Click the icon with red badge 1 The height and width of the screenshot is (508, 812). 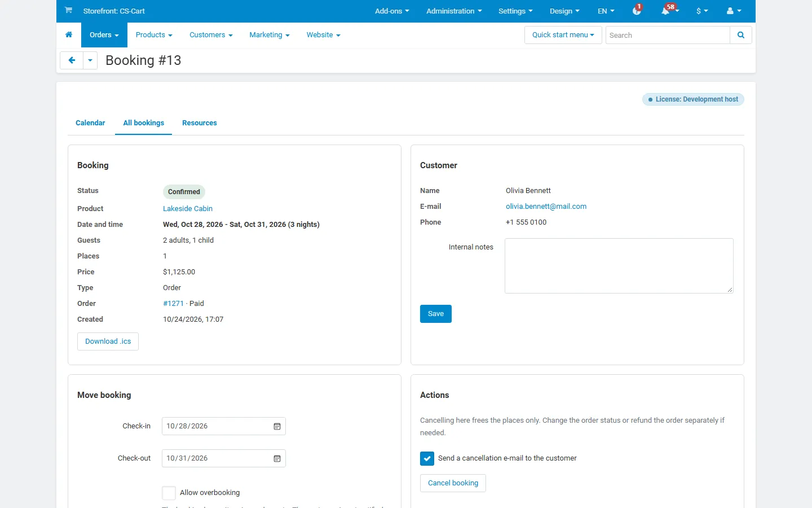[637, 11]
